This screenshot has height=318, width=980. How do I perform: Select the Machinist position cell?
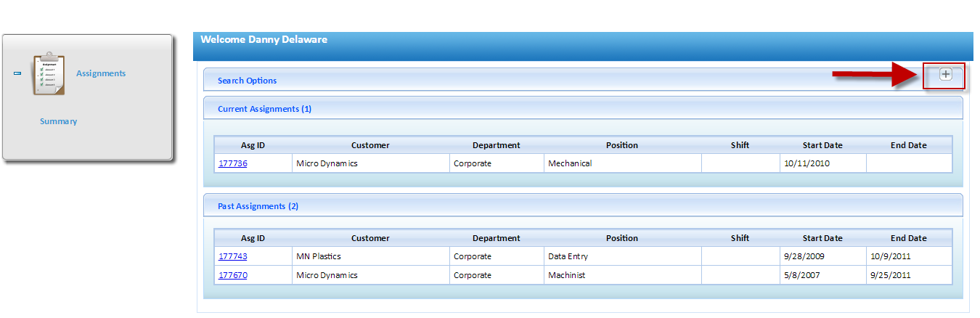coord(566,275)
